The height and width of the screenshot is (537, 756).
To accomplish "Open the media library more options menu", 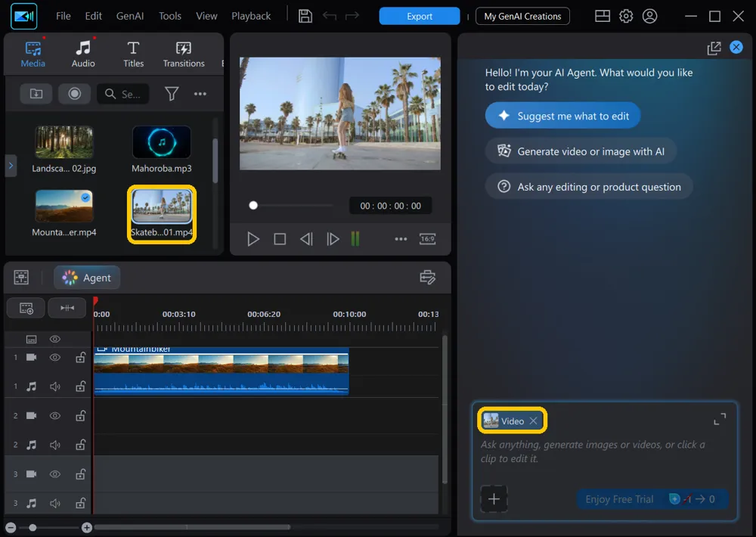I will [x=200, y=94].
